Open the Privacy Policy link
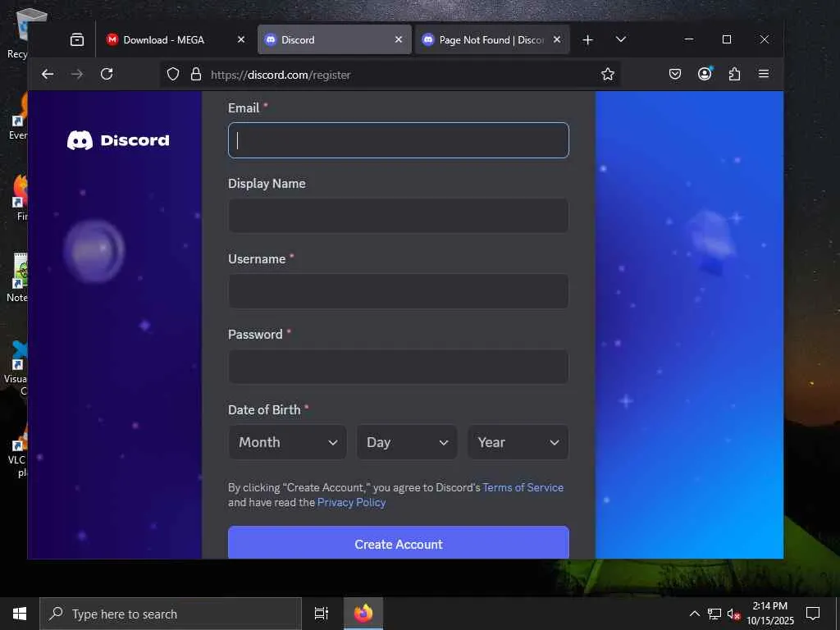Viewport: 840px width, 630px height. click(x=351, y=503)
